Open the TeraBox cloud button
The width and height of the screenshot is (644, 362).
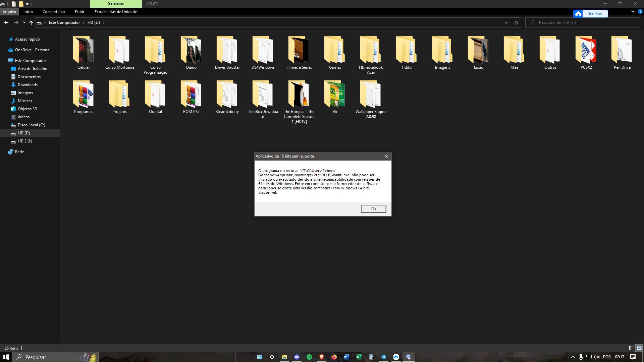point(590,14)
